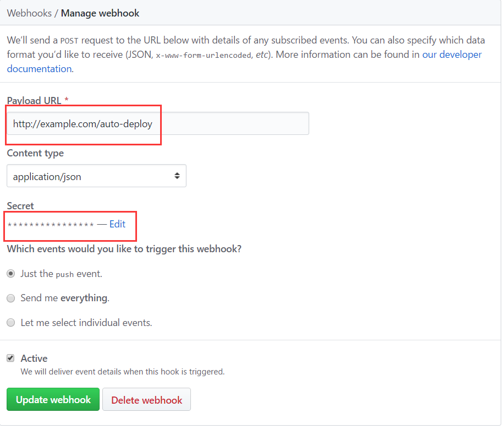Click the masked secret asterisks

pos(51,225)
